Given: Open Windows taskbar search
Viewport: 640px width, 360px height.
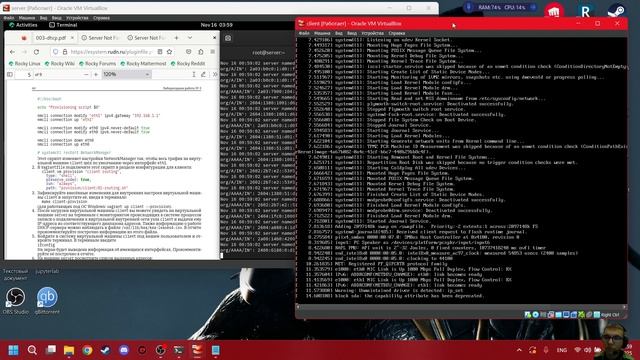Looking at the screenshot, I should (x=32, y=350).
